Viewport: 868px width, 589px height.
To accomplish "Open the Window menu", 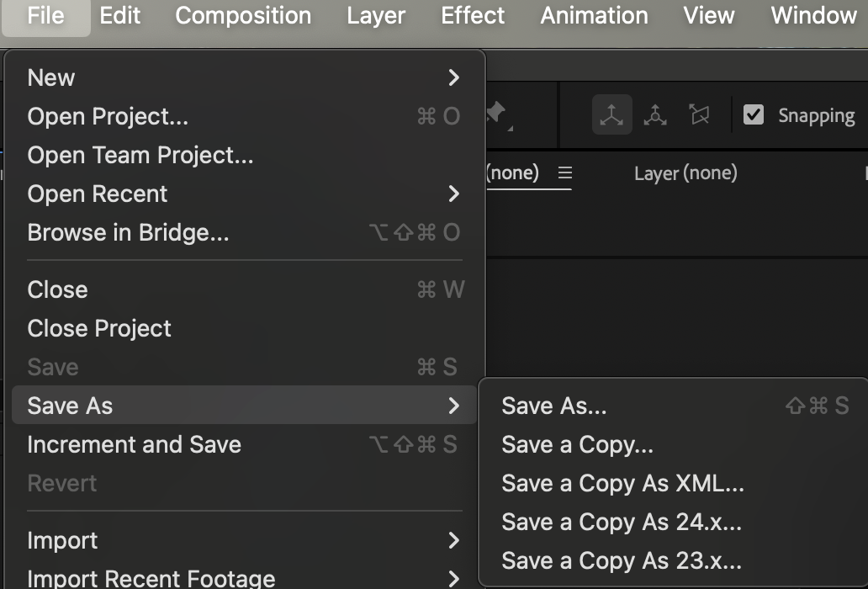I will coord(812,15).
